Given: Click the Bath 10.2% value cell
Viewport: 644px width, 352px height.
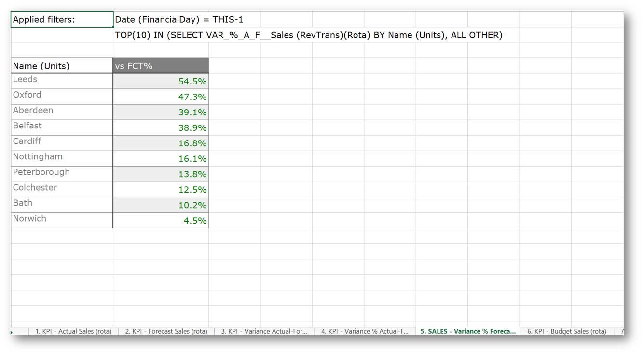Looking at the screenshot, I should 161,205.
